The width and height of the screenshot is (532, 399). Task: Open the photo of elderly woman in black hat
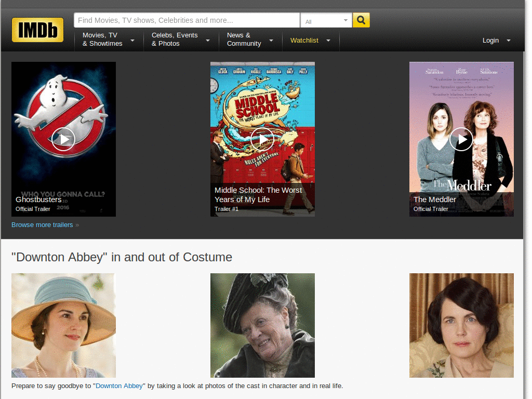[x=262, y=325]
